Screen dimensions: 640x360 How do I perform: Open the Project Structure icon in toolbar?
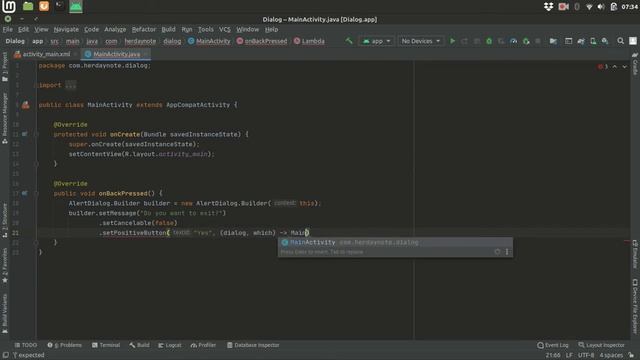click(x=553, y=41)
